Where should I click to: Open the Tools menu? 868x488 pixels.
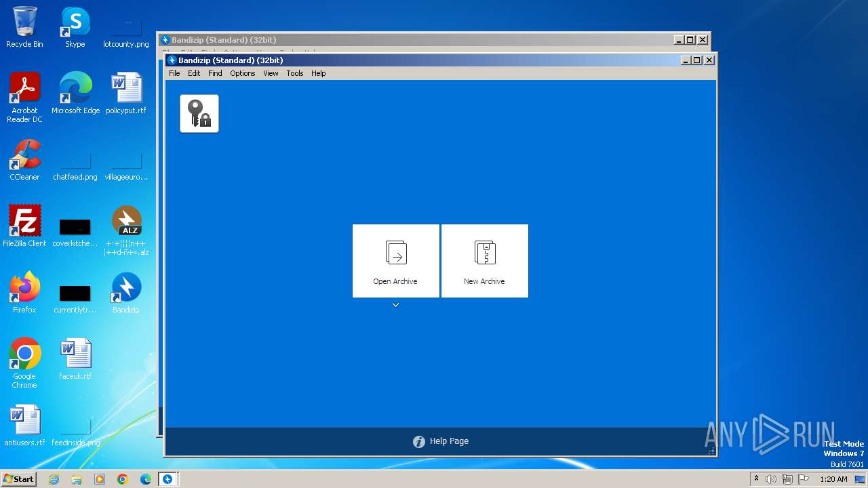click(x=294, y=73)
